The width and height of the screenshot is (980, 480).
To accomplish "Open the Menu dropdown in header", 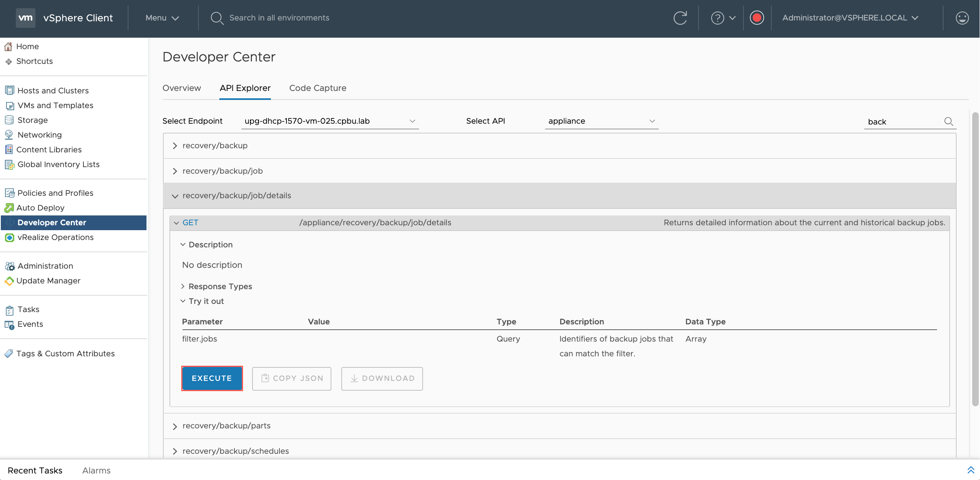I will tap(162, 18).
